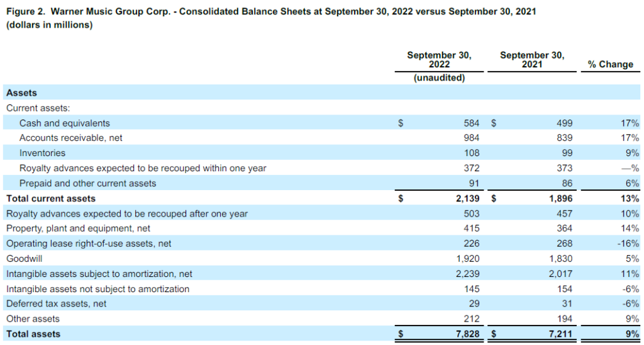This screenshot has width=644, height=345.
Task: Click the '—%' change for royalty advances
Action: [631, 168]
